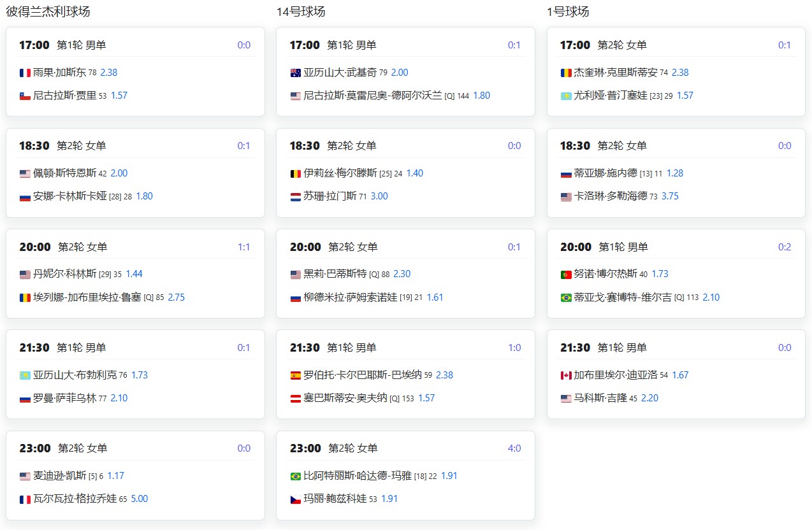Click the Australian flag beside 亚历山大·武基奇
This screenshot has width=812, height=530.
point(295,73)
